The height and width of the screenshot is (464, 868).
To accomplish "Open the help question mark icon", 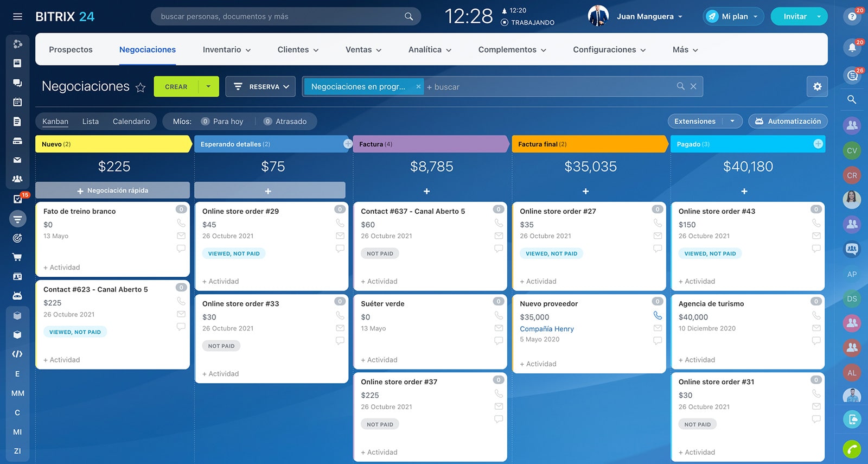I will click(x=852, y=17).
